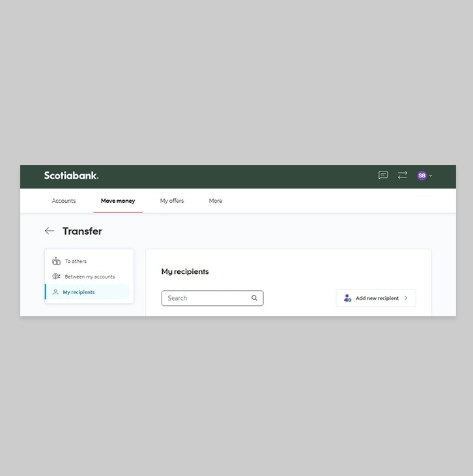Click the search magnifier icon
The height and width of the screenshot is (476, 473).
click(254, 298)
